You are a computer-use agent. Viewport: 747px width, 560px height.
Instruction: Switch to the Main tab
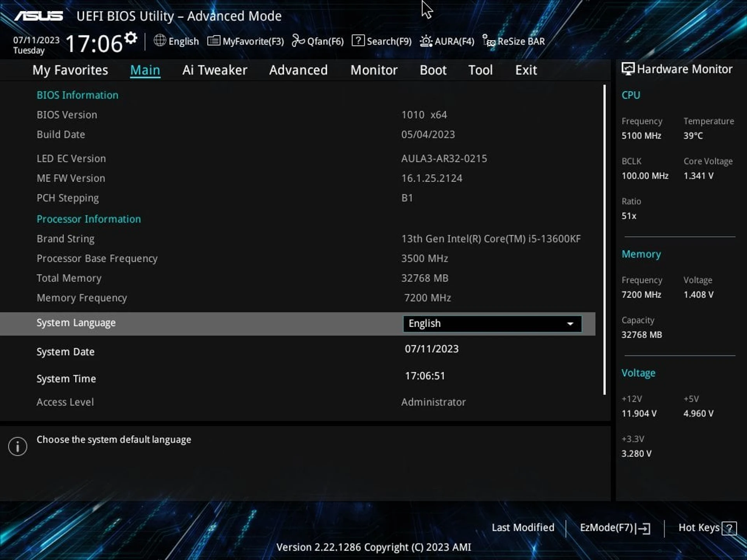pos(145,70)
